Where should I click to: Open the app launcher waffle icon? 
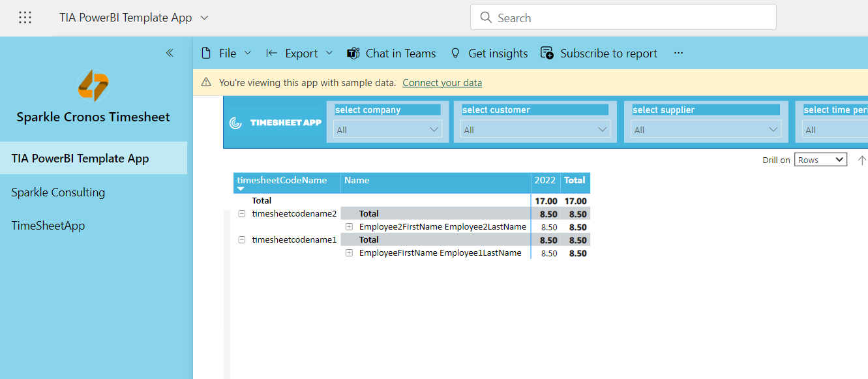[x=25, y=18]
